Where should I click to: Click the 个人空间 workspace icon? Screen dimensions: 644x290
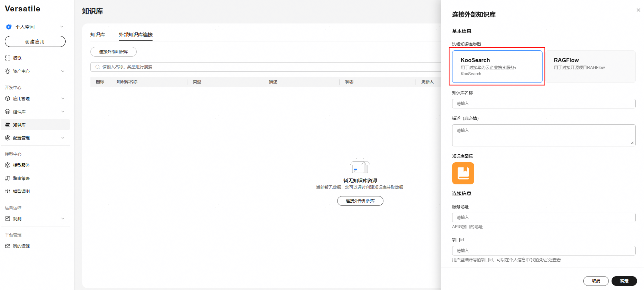9,27
